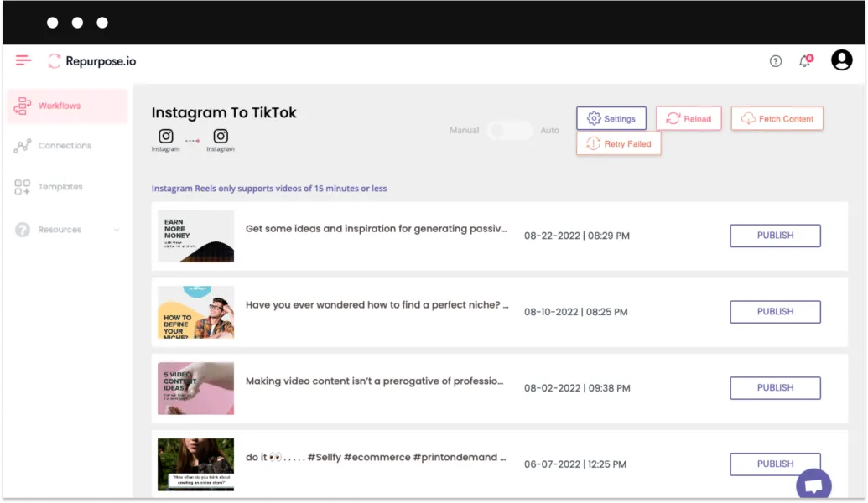The height and width of the screenshot is (503, 868).
Task: Open the online store video thumbnail
Action: tap(195, 464)
